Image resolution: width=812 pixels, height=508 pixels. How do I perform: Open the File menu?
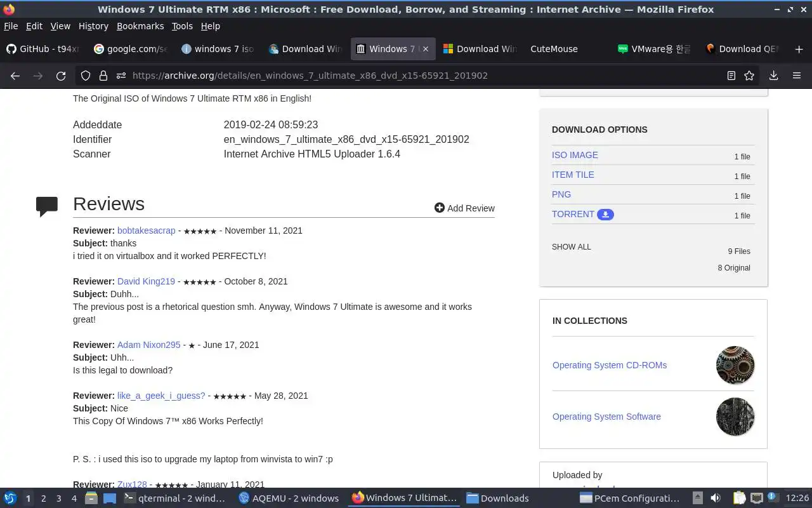coord(11,26)
